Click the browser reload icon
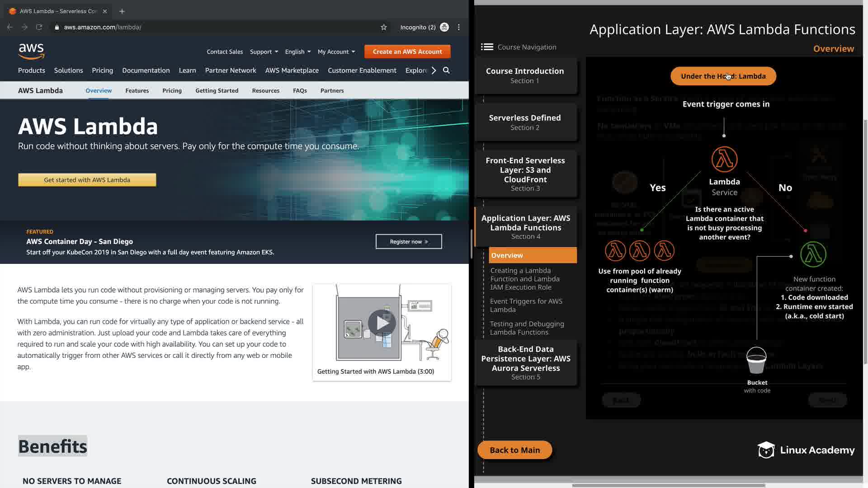The height and width of the screenshot is (488, 868). (x=39, y=27)
